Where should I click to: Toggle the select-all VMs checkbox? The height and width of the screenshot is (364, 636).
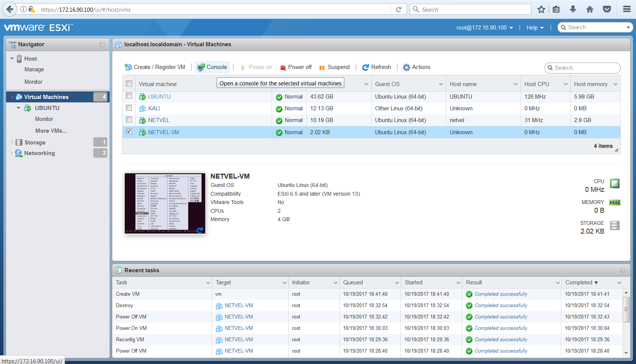click(x=129, y=83)
